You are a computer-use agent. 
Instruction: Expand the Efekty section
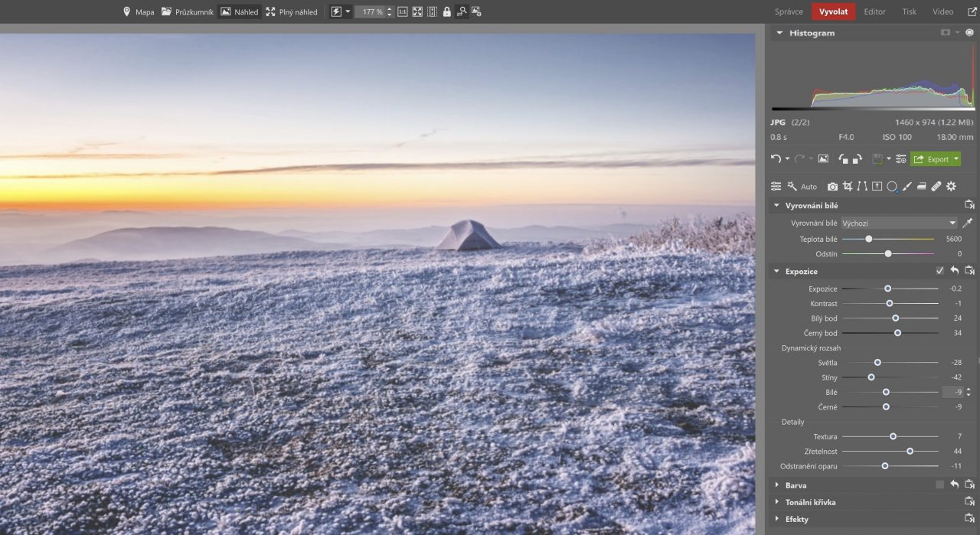(x=796, y=519)
